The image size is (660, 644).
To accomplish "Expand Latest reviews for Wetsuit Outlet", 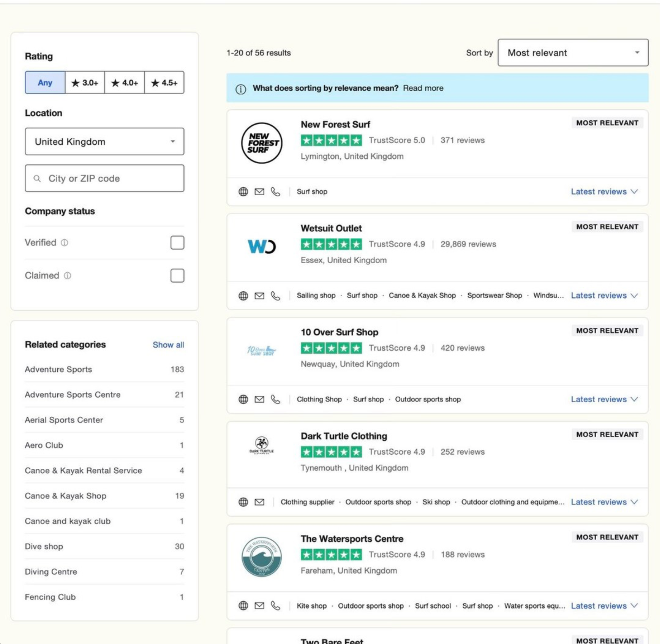I will pyautogui.click(x=604, y=296).
